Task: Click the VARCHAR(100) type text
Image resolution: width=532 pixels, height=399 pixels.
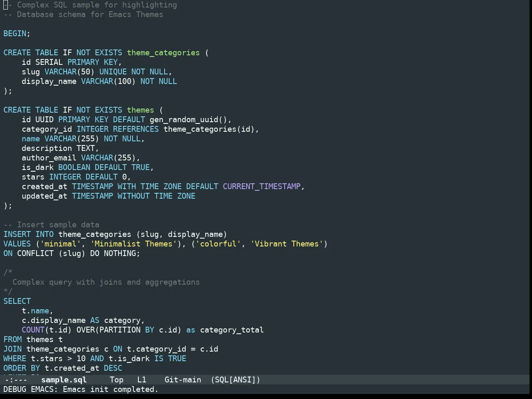Action: click(108, 81)
